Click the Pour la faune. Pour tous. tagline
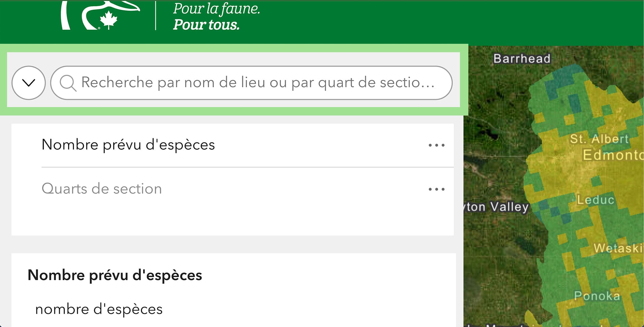Viewport: 644px width, 327px height. click(216, 17)
